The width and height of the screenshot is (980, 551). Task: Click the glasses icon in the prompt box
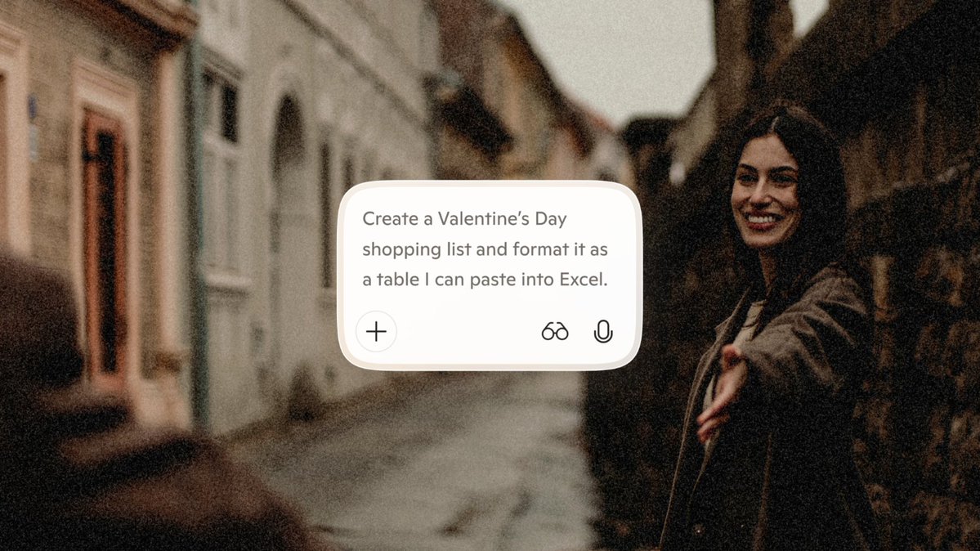pyautogui.click(x=555, y=331)
